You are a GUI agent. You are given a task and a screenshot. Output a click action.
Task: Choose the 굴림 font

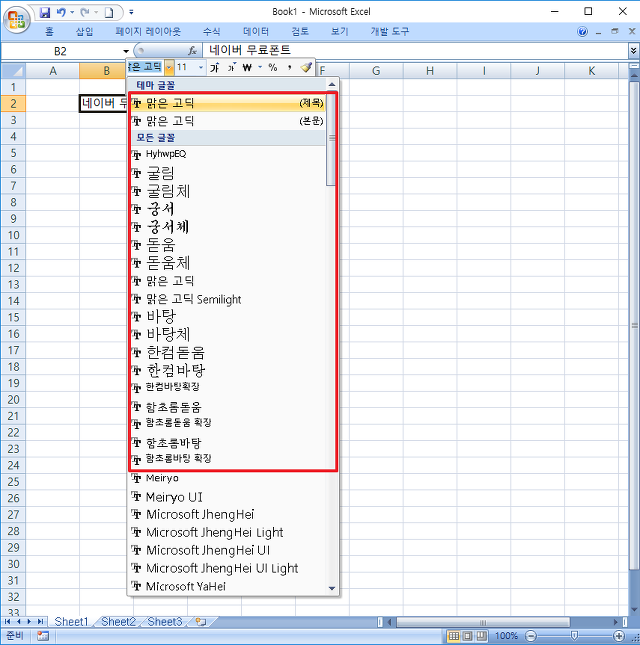pos(228,173)
